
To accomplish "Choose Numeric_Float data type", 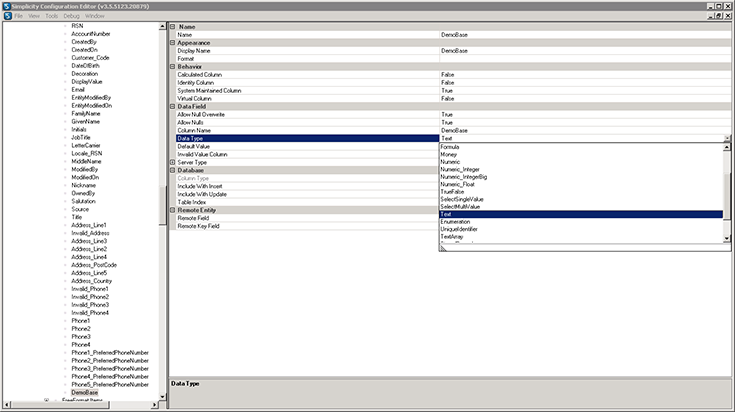I will [581, 184].
